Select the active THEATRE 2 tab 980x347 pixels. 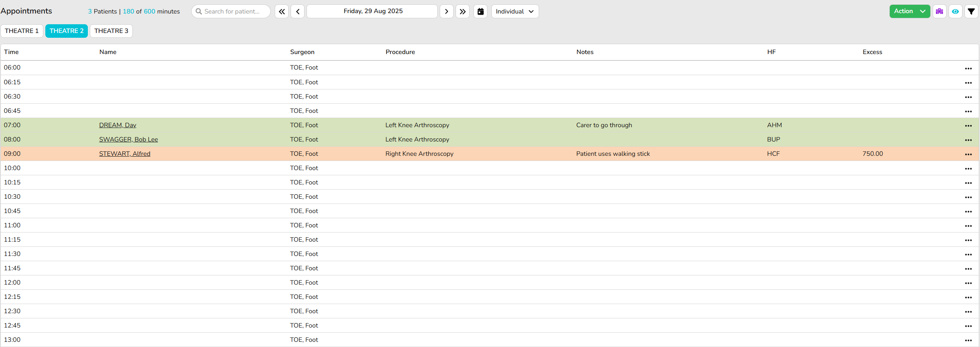[66, 31]
